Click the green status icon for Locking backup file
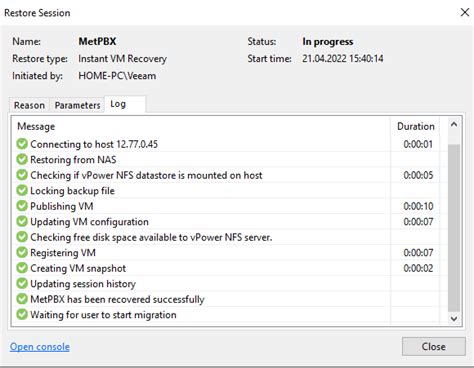 [x=22, y=190]
